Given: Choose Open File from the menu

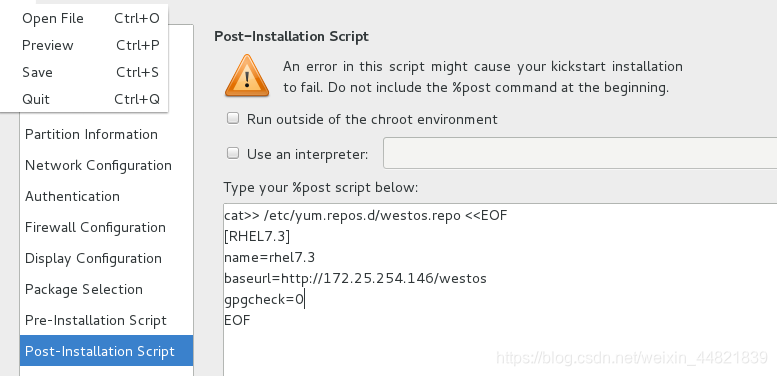Looking at the screenshot, I should tap(91, 18).
